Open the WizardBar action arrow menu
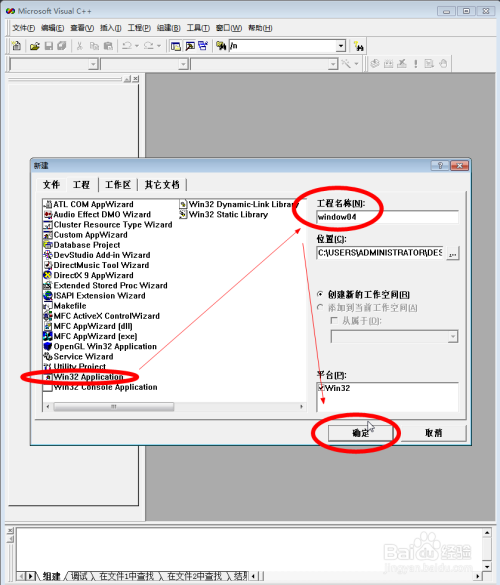Viewport: 500px width, 585px height. pyautogui.click(x=356, y=64)
